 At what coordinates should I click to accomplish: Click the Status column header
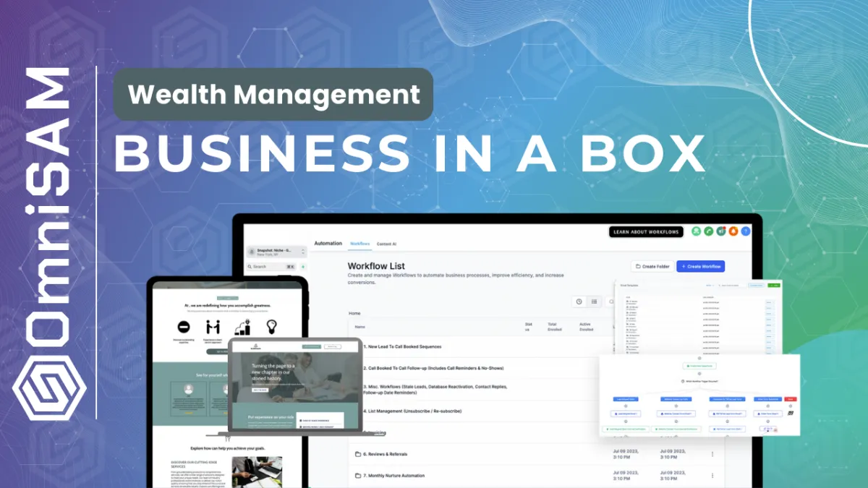click(x=529, y=327)
